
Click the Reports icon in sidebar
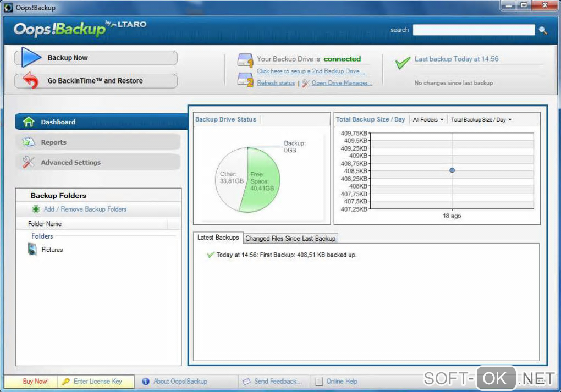point(29,142)
